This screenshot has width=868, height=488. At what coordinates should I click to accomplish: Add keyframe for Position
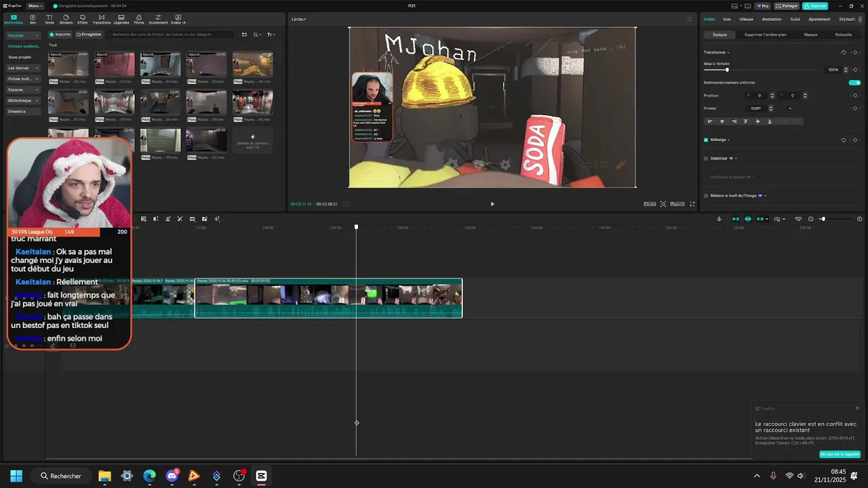tap(855, 96)
